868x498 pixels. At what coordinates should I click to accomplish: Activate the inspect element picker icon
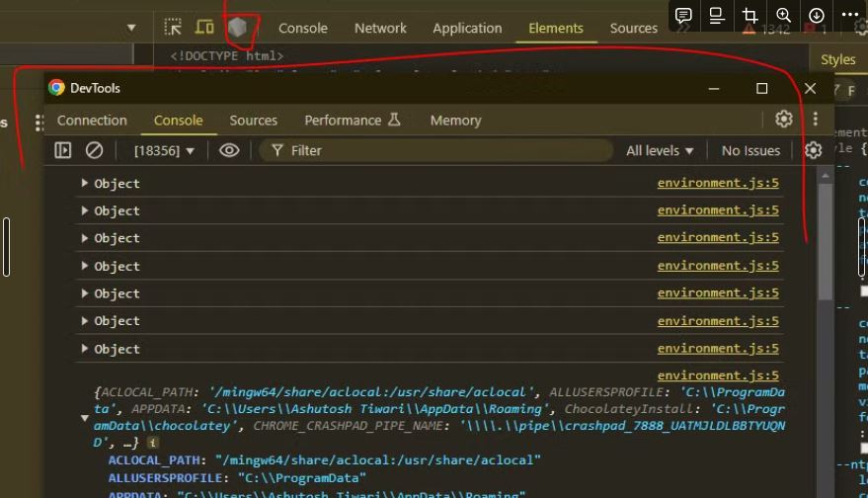(x=173, y=28)
